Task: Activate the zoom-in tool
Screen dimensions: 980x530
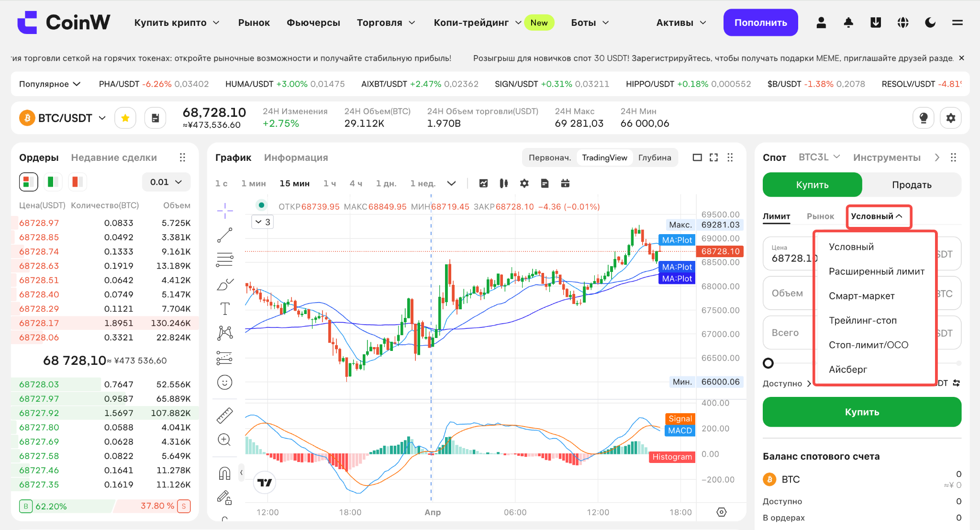Action: pos(225,440)
